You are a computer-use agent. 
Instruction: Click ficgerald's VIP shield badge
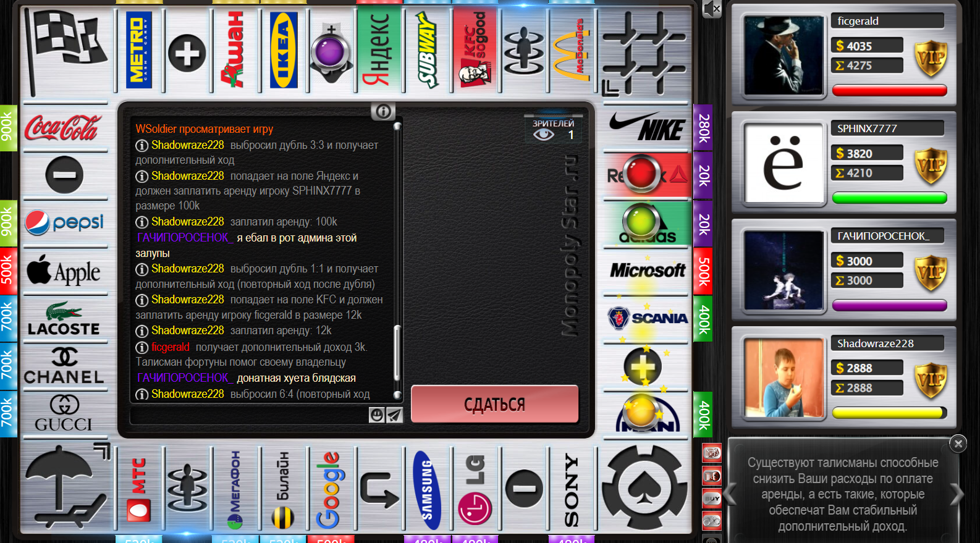click(931, 58)
